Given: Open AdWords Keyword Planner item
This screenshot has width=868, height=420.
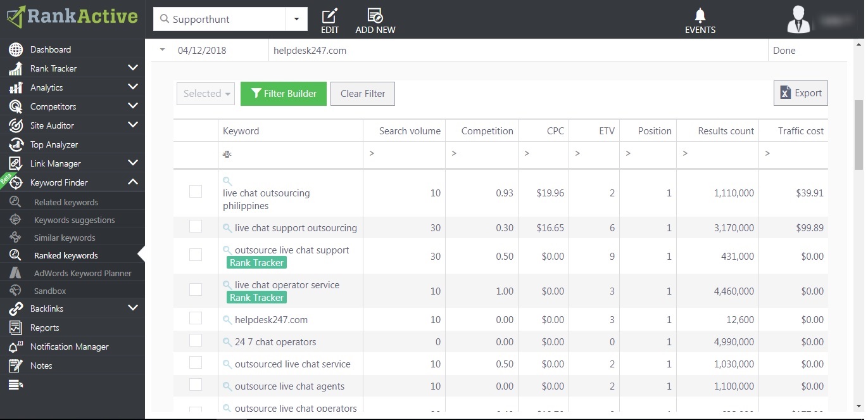Looking at the screenshot, I should [83, 273].
